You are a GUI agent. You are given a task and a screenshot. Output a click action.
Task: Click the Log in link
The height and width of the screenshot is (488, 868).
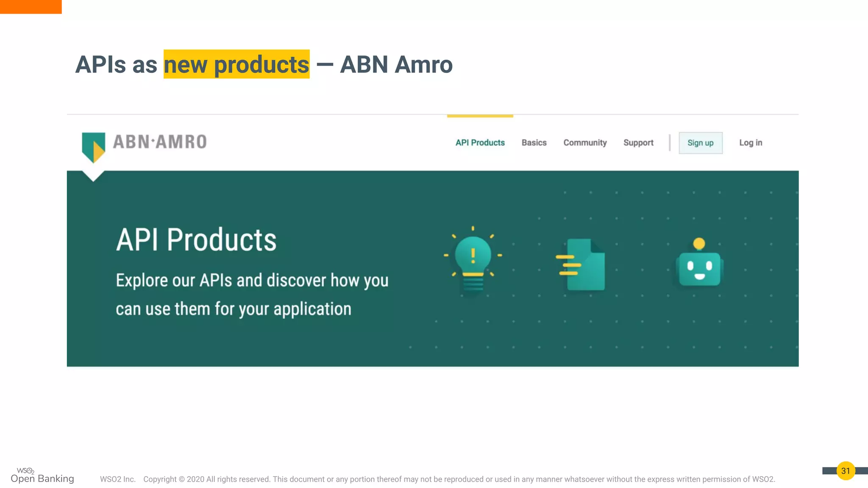tap(751, 143)
